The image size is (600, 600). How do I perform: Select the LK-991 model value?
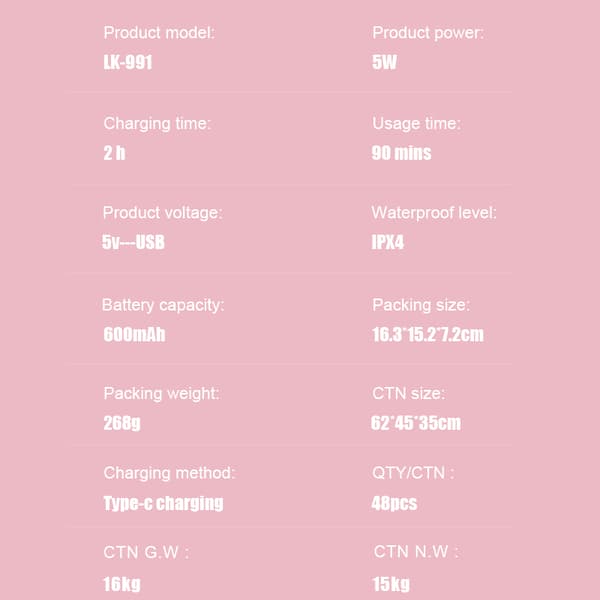tap(128, 62)
